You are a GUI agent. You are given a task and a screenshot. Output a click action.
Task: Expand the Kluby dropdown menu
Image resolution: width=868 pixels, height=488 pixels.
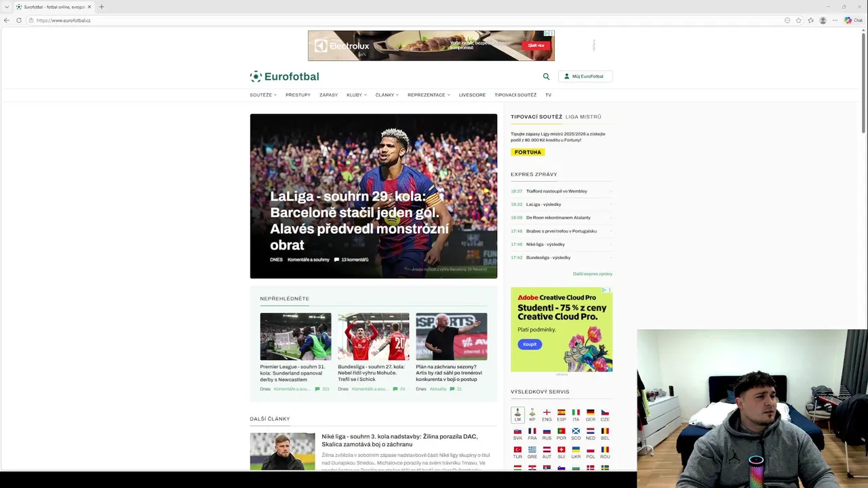pyautogui.click(x=357, y=95)
